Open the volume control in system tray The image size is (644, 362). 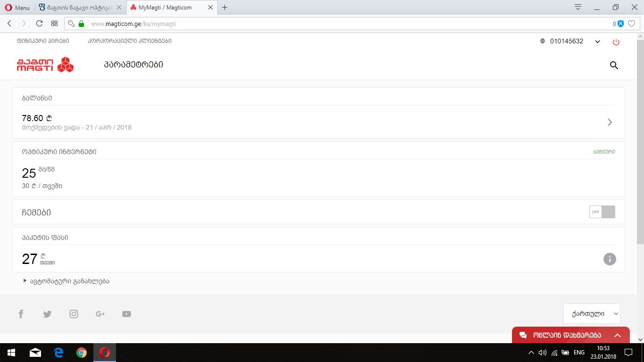coord(543,353)
